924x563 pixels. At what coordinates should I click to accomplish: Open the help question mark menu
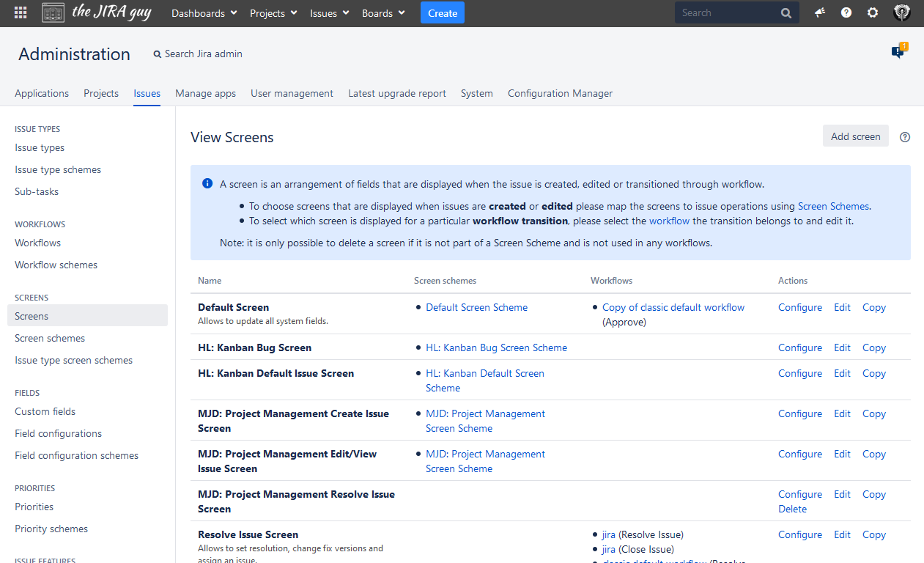point(846,13)
